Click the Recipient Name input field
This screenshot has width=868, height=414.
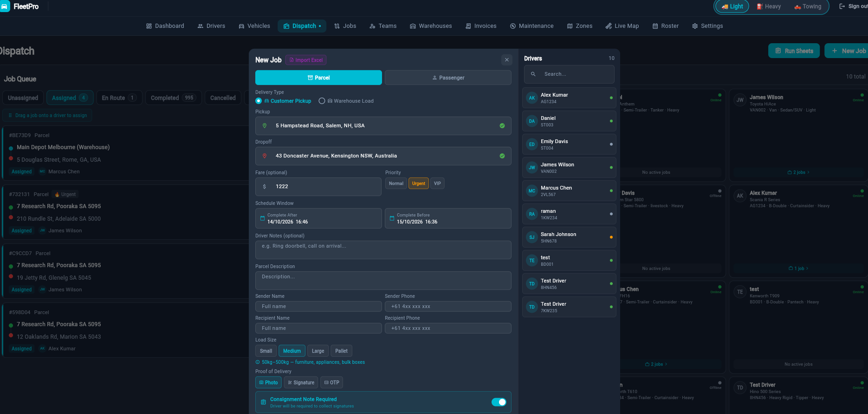(318, 329)
